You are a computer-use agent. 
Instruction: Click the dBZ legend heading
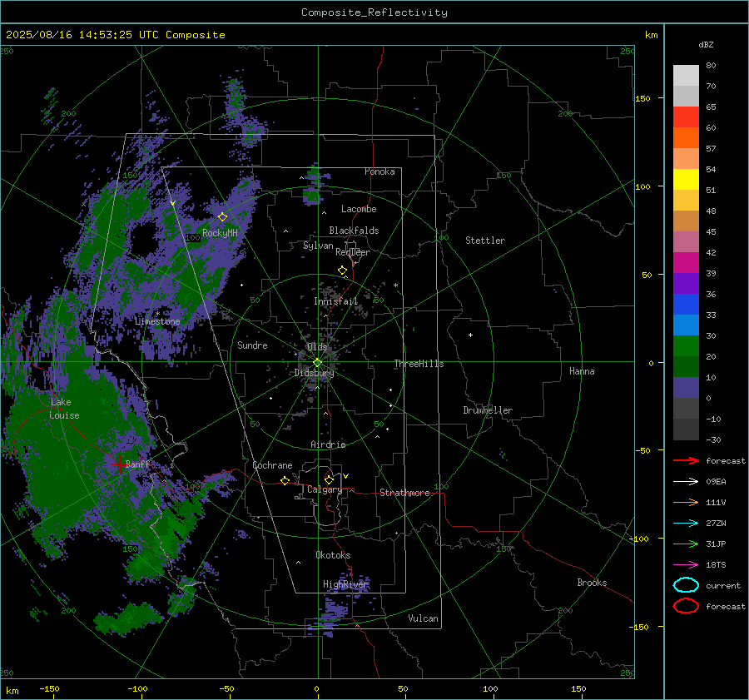(706, 44)
